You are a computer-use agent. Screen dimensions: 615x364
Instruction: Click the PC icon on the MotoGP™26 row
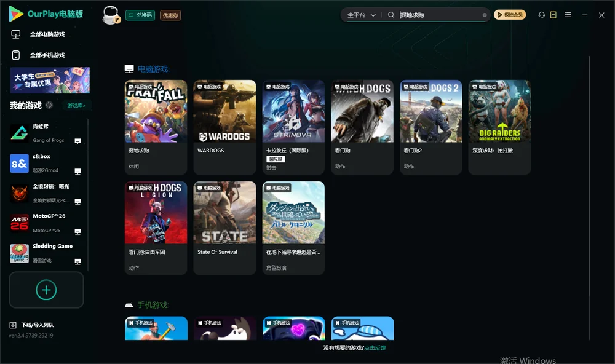point(77,231)
